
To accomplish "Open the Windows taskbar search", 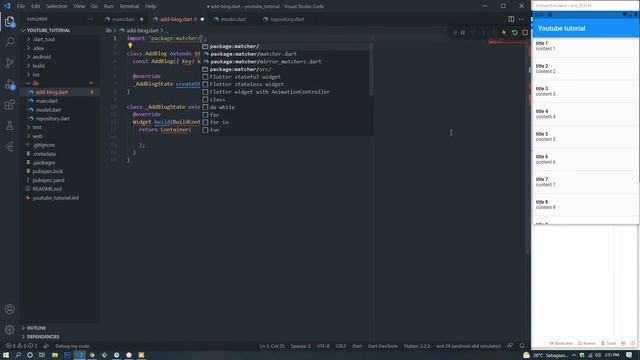I will [18, 355].
